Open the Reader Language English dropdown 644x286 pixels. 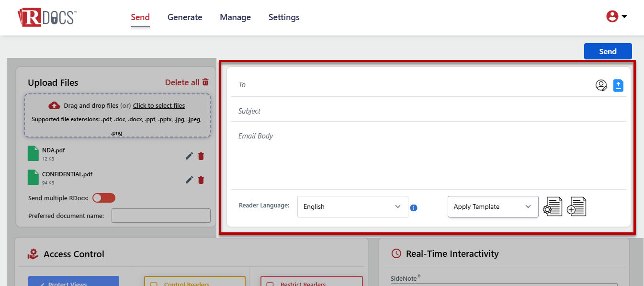point(352,206)
